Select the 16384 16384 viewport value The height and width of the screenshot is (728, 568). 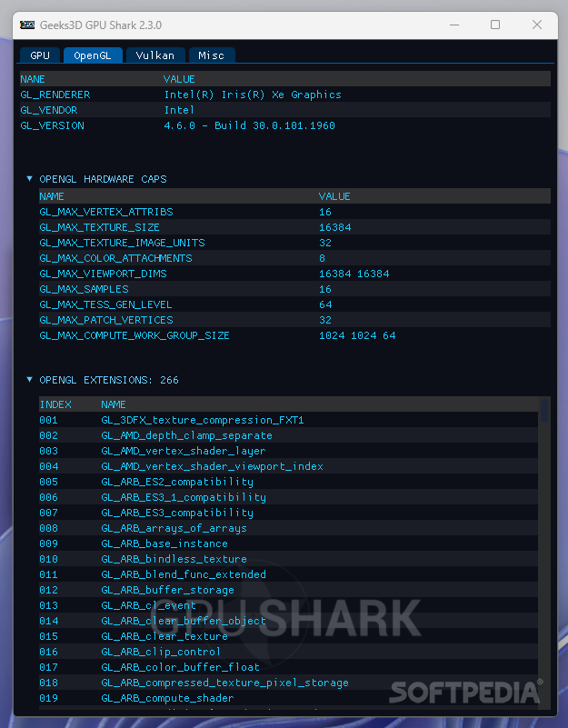[354, 274]
